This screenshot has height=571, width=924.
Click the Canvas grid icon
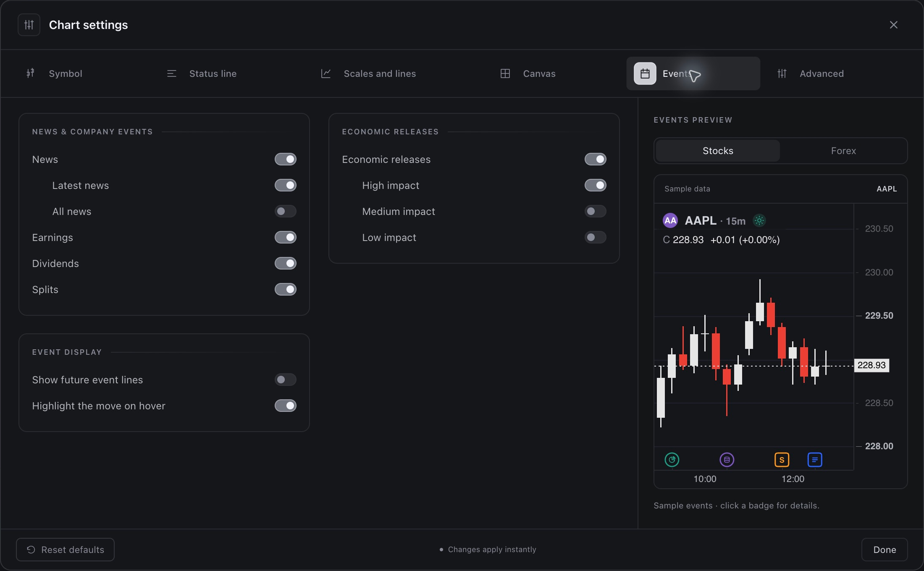tap(505, 73)
